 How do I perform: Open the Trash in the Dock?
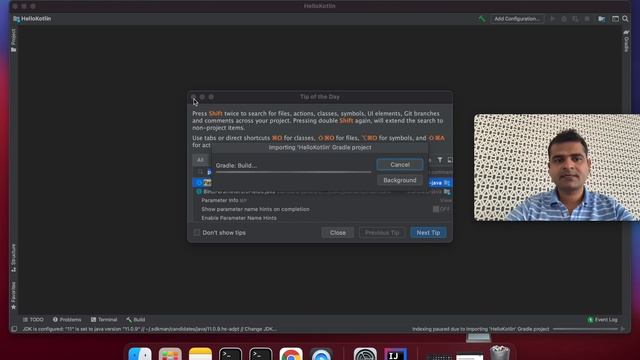(500, 353)
